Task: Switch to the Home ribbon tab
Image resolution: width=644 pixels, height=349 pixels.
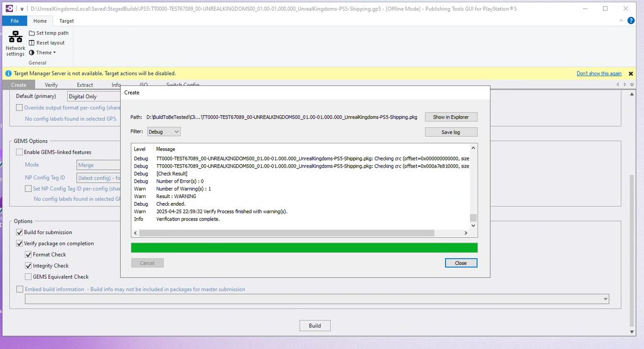Action: [40, 21]
